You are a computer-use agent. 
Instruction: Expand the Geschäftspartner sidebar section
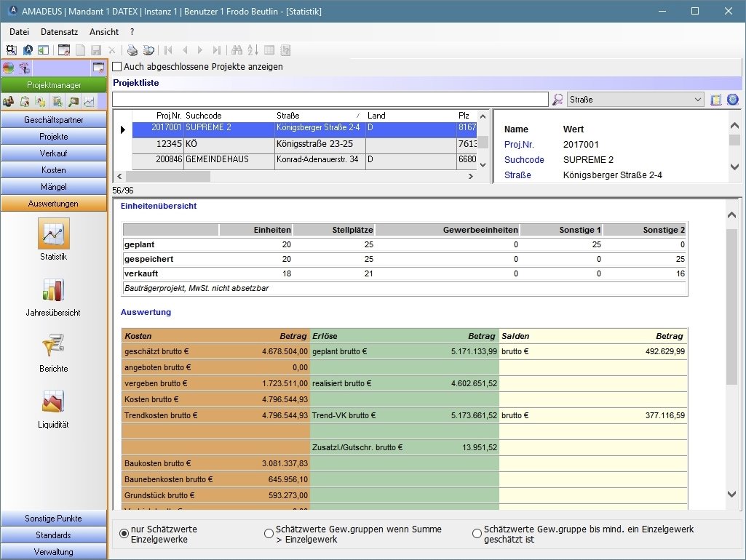[54, 119]
